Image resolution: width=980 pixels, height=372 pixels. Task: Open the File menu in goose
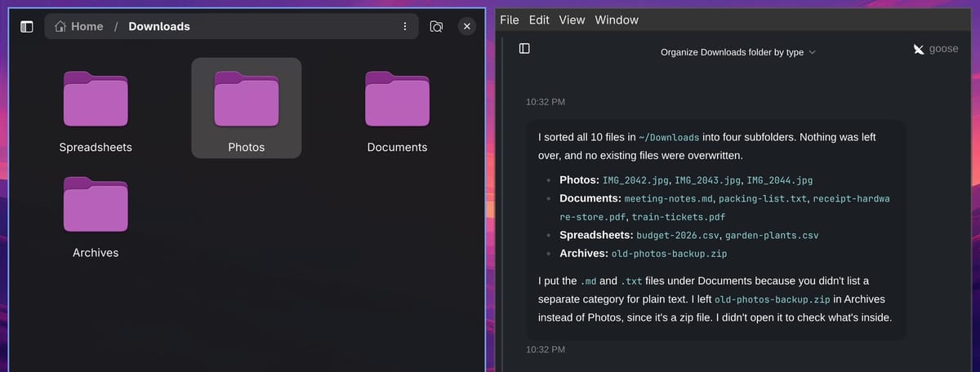510,20
